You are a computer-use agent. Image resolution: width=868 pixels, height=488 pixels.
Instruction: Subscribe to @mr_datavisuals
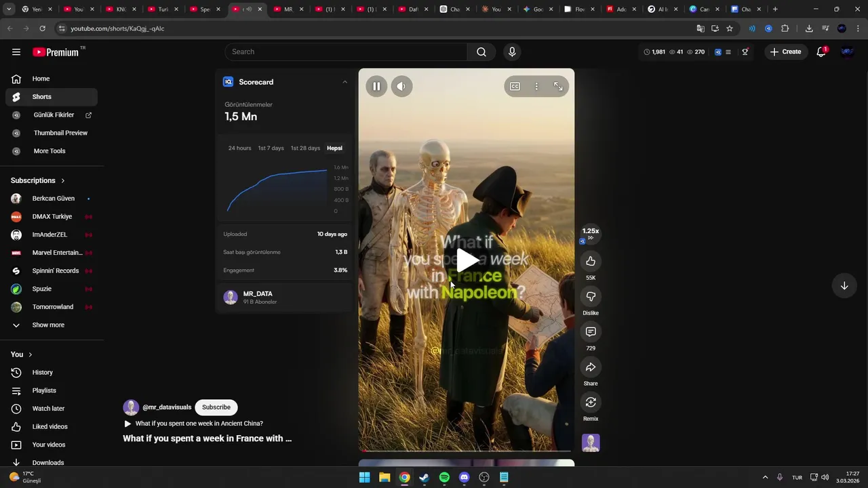[x=216, y=407]
